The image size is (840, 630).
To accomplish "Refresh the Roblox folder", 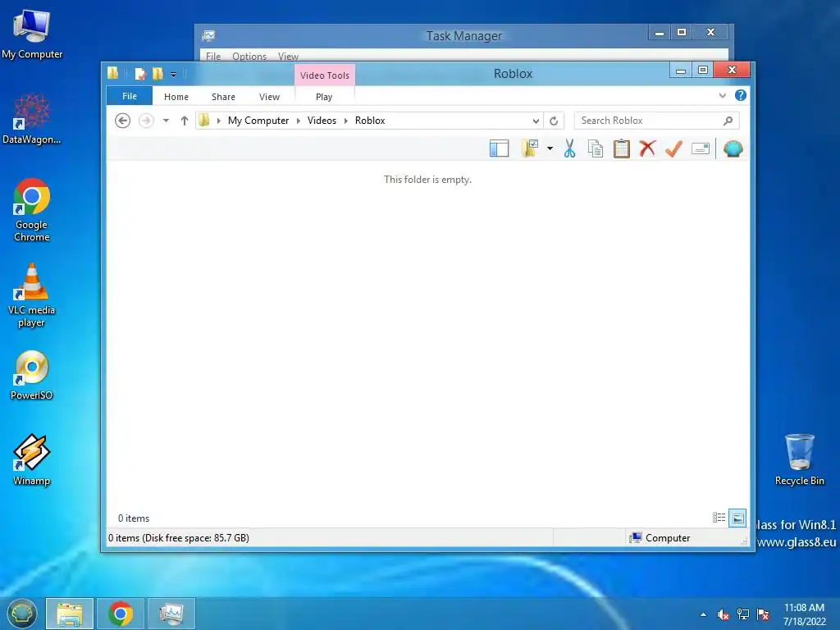I will click(x=554, y=121).
